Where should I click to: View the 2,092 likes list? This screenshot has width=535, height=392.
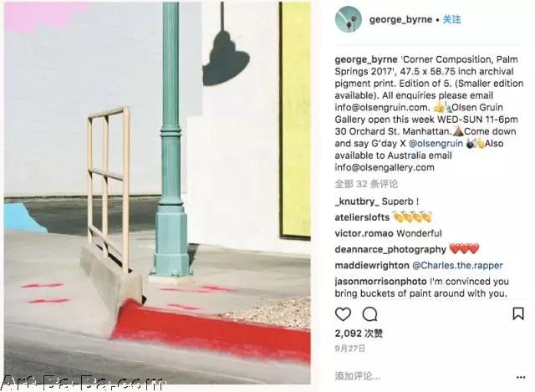tap(359, 333)
